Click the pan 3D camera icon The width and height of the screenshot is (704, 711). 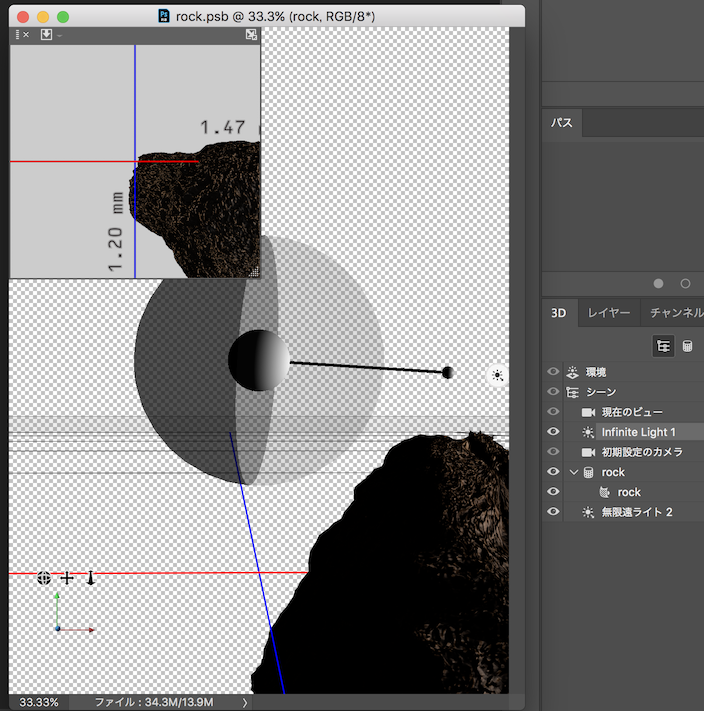tap(67, 578)
